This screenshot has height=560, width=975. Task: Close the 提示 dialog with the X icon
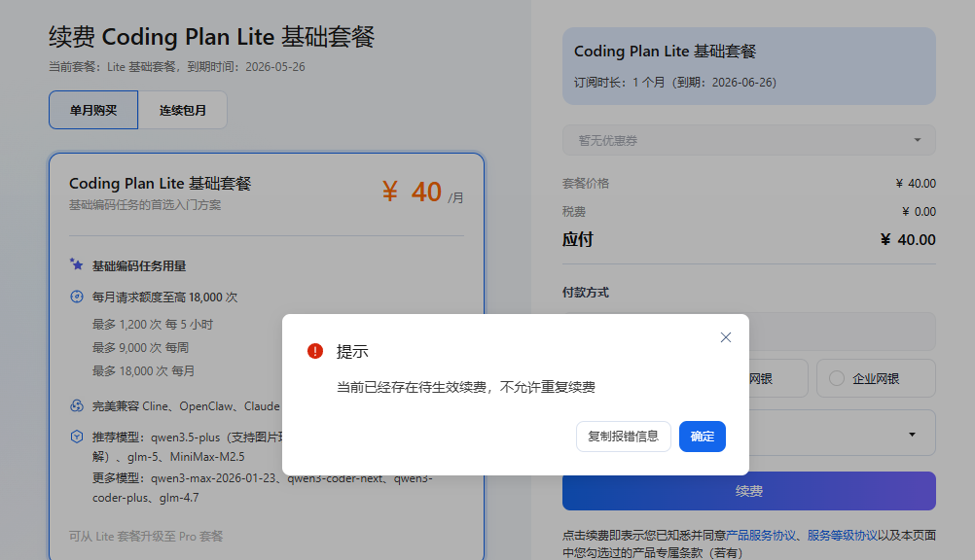pyautogui.click(x=725, y=337)
